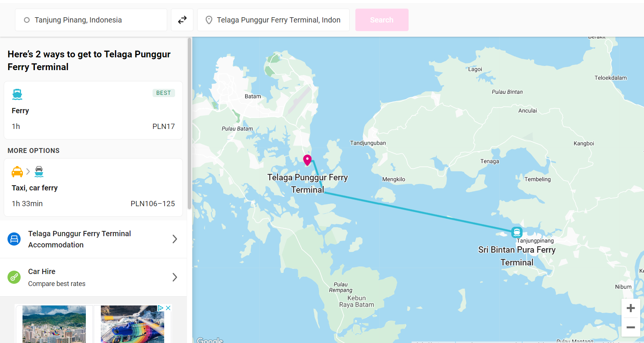
Task: Open the AdChoices info triangle icon
Action: (160, 308)
